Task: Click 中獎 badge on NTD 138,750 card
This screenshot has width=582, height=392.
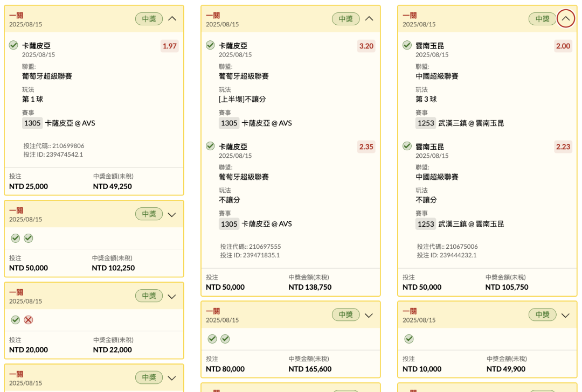Action: [345, 18]
